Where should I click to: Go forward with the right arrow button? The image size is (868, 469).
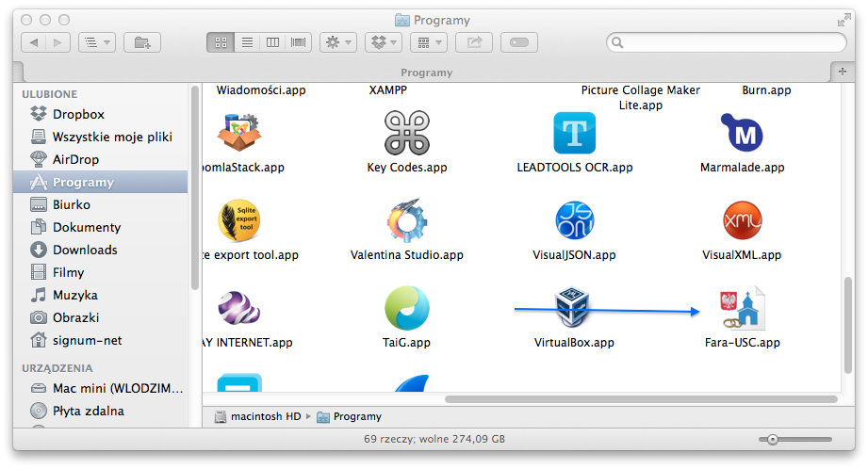[x=57, y=42]
